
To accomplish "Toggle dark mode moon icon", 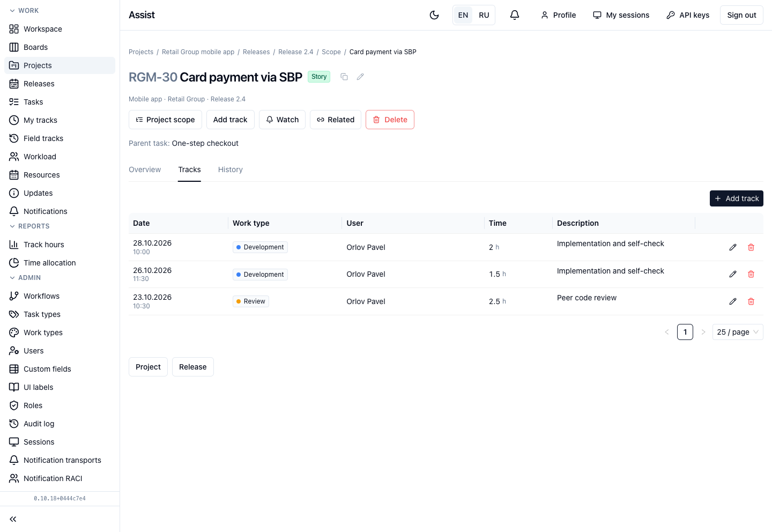I will tap(434, 15).
